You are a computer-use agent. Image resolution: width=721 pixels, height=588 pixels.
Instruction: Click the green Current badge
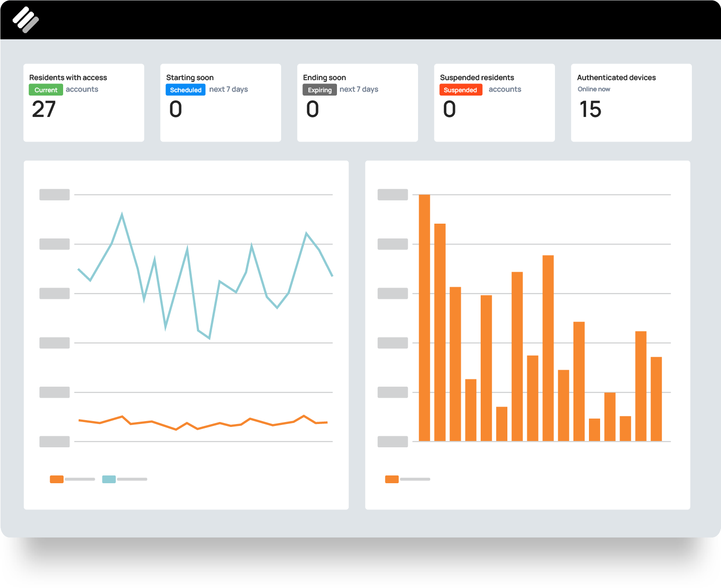(46, 90)
